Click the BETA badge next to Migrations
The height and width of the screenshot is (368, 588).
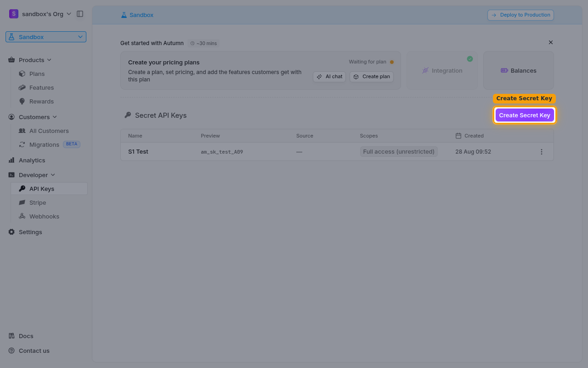(x=72, y=144)
